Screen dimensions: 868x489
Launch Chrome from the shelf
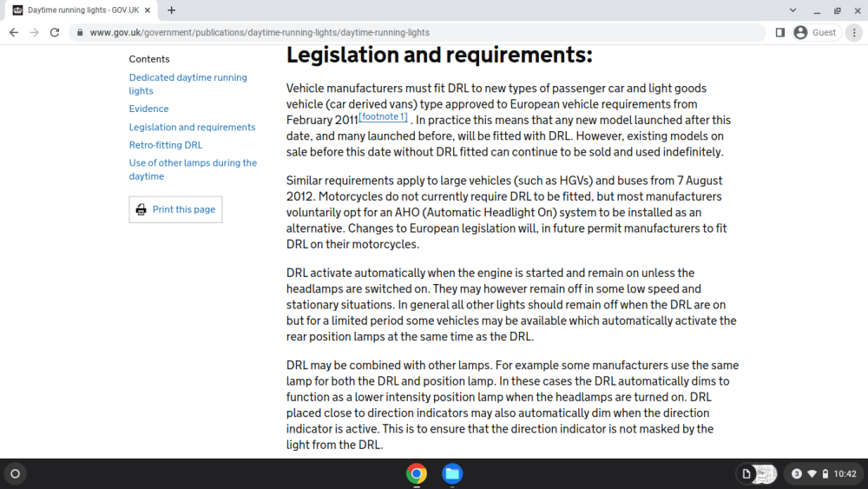click(x=417, y=473)
